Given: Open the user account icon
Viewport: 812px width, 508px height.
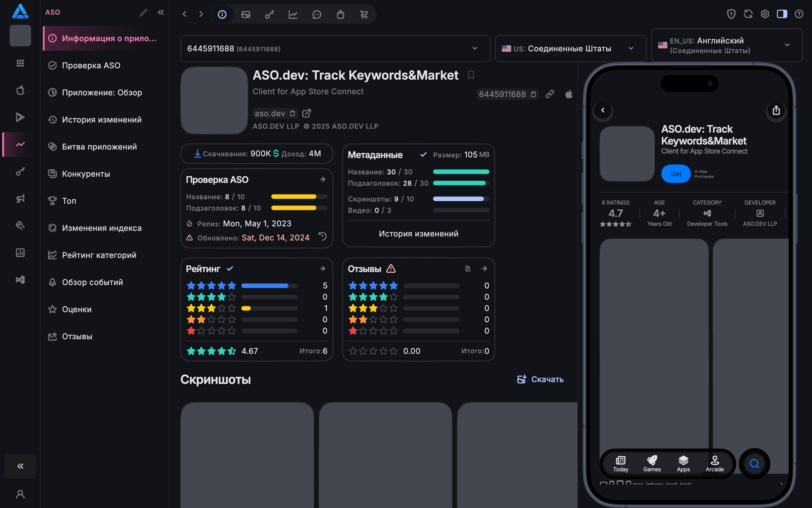Looking at the screenshot, I should tap(20, 494).
